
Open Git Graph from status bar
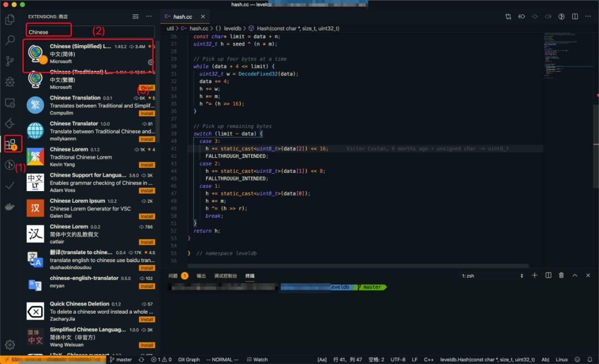[x=189, y=360]
